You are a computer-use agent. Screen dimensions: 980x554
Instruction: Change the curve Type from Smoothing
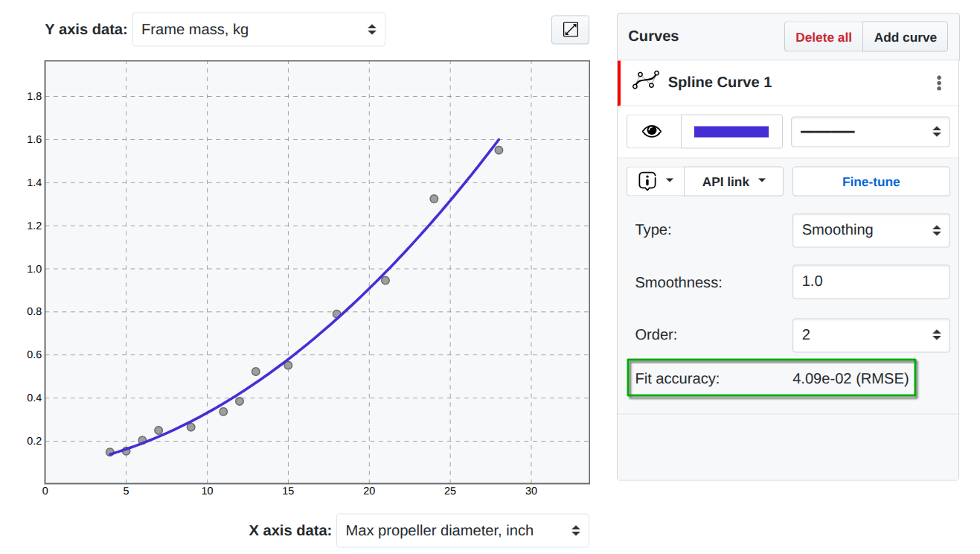pyautogui.click(x=871, y=230)
